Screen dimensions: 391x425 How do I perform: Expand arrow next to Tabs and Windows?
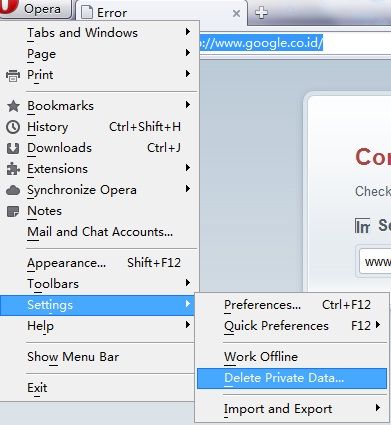point(188,32)
